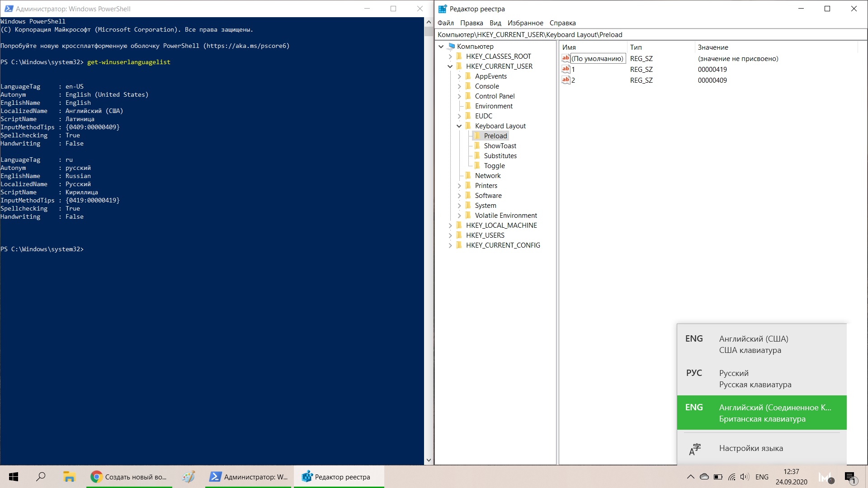Expand the System key
Screen dimensions: 868x488
click(459, 206)
